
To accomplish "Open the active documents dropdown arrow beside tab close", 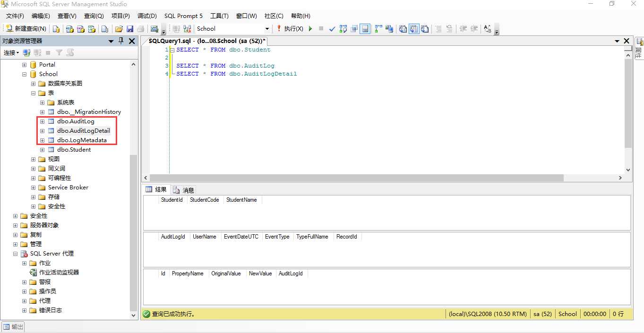I will click(617, 41).
